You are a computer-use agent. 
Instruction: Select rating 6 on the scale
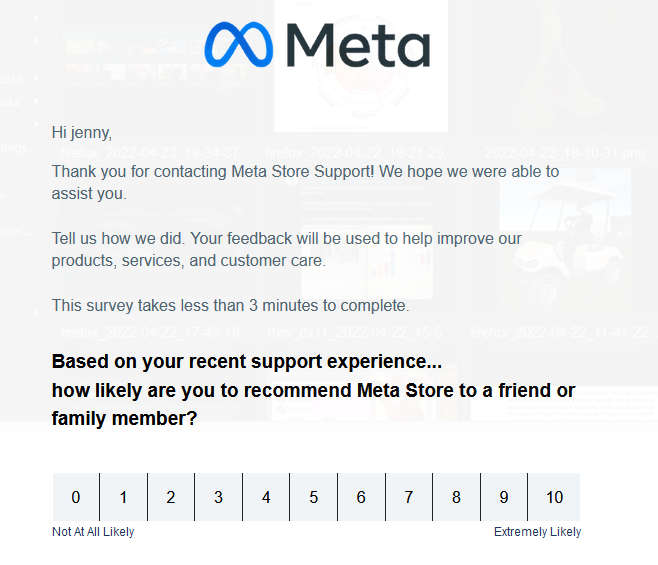pyautogui.click(x=361, y=497)
